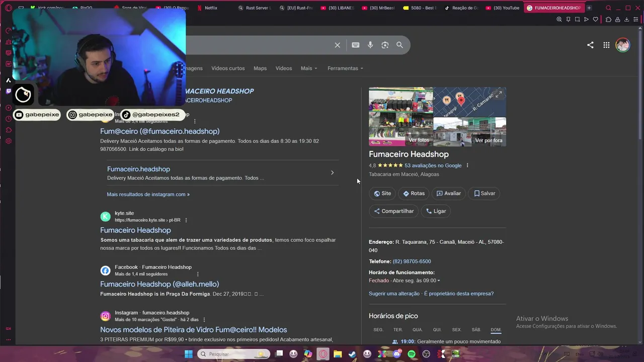Expand opening hours Abre seg. às 09:00
The width and height of the screenshot is (644, 362).
click(x=416, y=281)
